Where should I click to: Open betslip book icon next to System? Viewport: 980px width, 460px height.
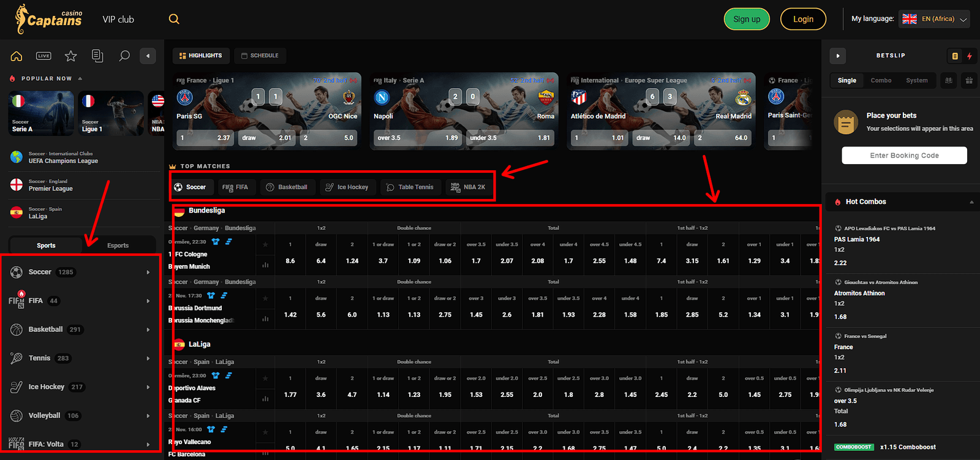pos(948,80)
